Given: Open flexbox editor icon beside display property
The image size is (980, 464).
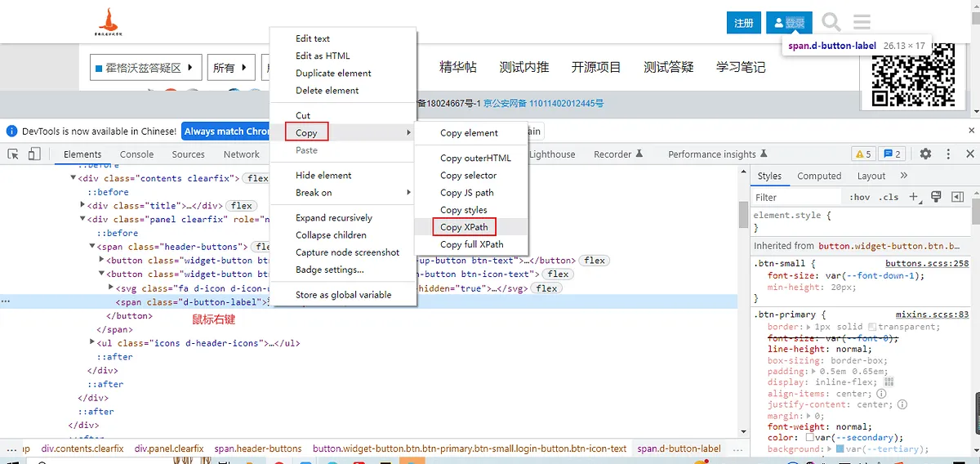Looking at the screenshot, I should pos(889,381).
